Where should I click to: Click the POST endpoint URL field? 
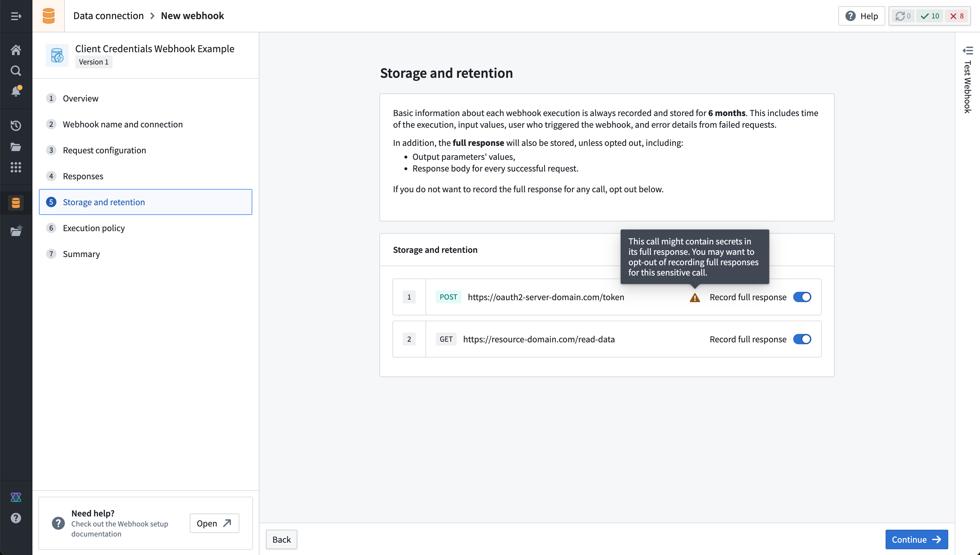pyautogui.click(x=545, y=297)
